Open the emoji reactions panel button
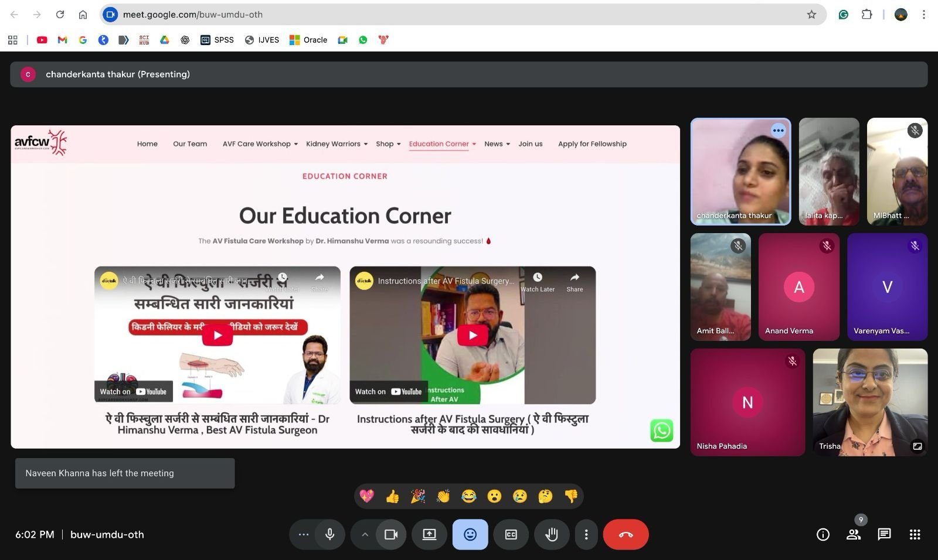This screenshot has width=938, height=560. pos(470,534)
